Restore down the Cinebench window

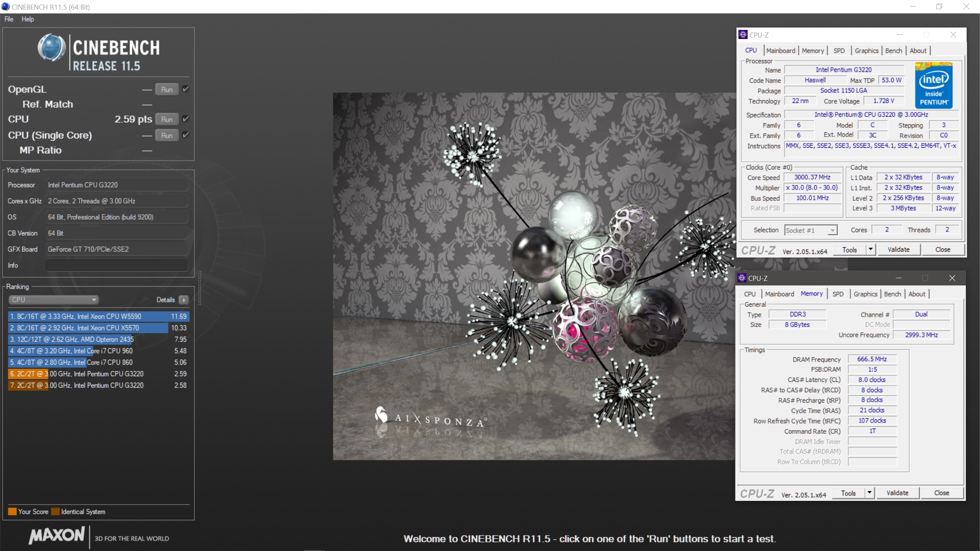coord(939,7)
